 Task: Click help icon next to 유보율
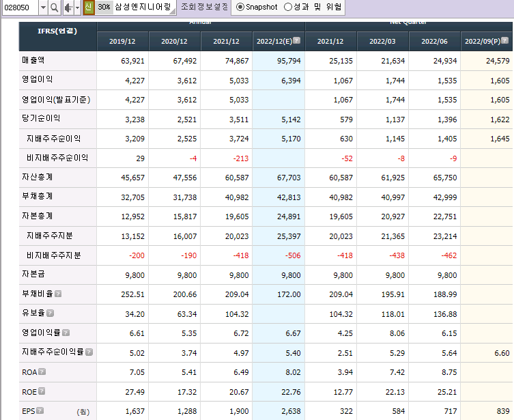(50, 313)
